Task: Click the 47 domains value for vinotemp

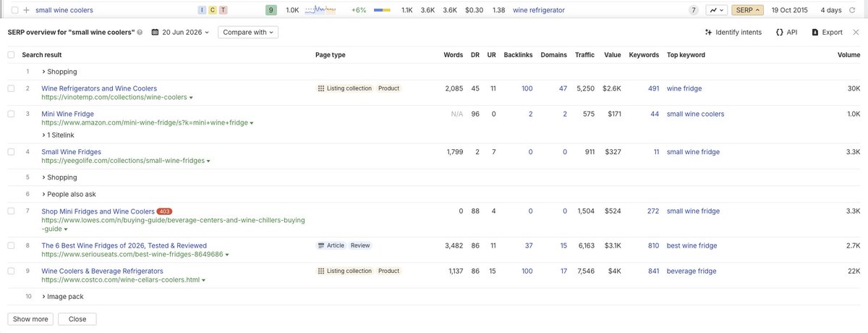Action: (x=563, y=88)
